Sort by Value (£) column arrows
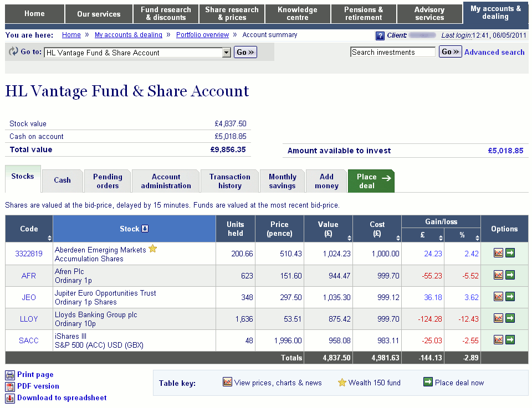The image size is (532, 408). point(350,238)
